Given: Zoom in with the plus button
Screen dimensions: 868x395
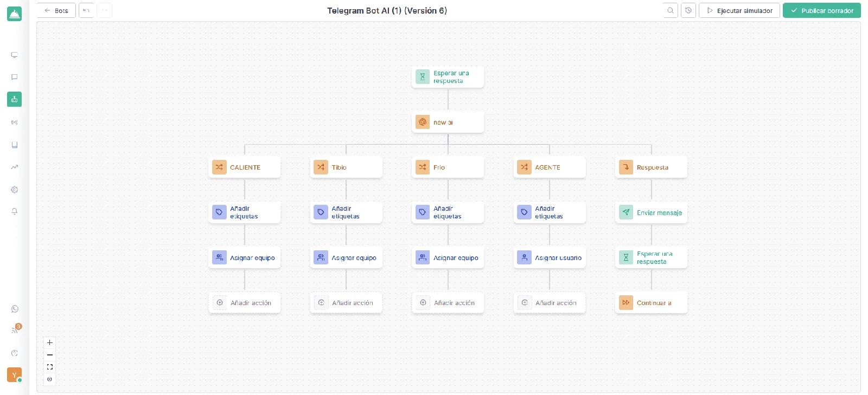Looking at the screenshot, I should coord(50,342).
